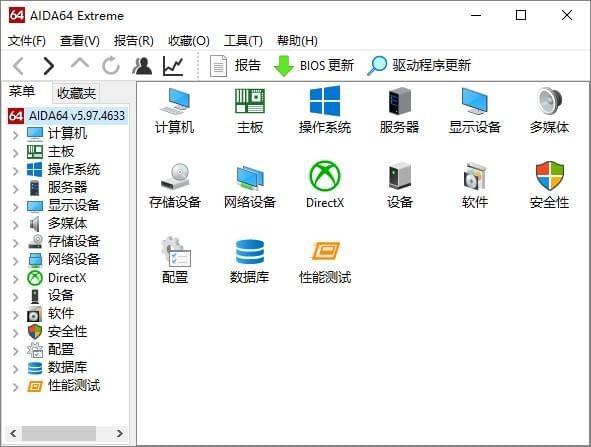The image size is (591, 447).
Task: Switch to the 收藏夹 tab
Action: [76, 93]
